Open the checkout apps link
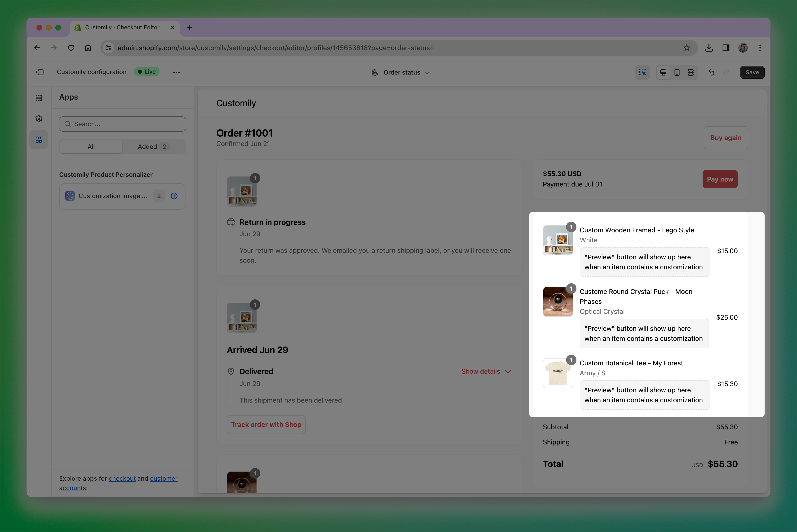 tap(122, 478)
